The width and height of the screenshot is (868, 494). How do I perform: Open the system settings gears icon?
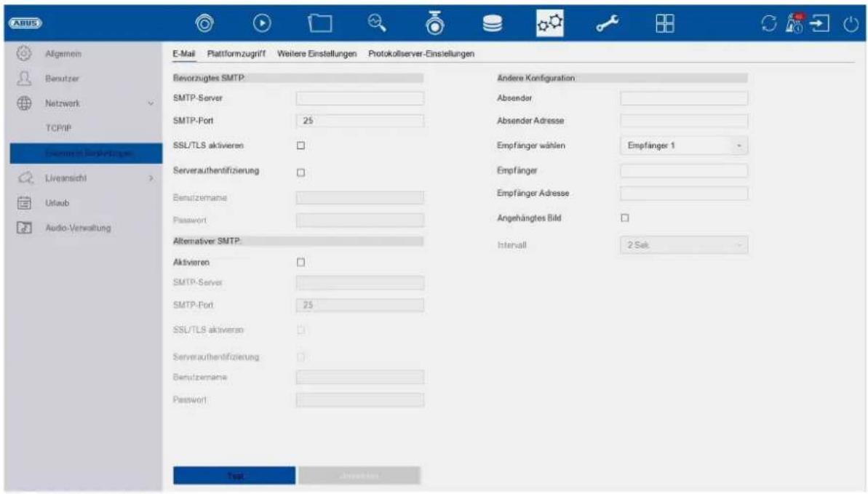point(550,23)
